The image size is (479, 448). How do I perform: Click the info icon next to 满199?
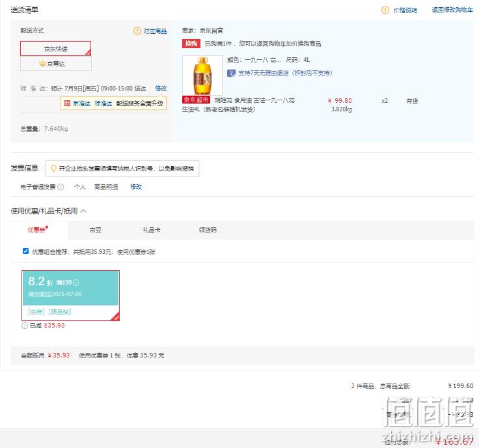pyautogui.click(x=76, y=283)
